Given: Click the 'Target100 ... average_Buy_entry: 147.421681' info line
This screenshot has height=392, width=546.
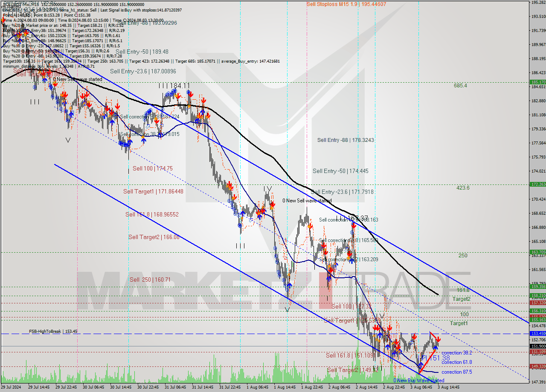Looking at the screenshot, I should [141, 61].
